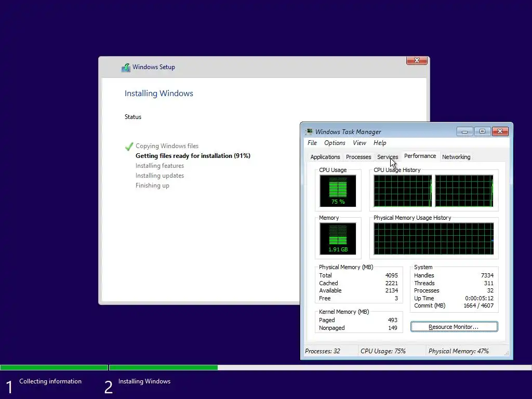Click the 'Installing updates' status line
The width and height of the screenshot is (532, 399).
tap(159, 176)
